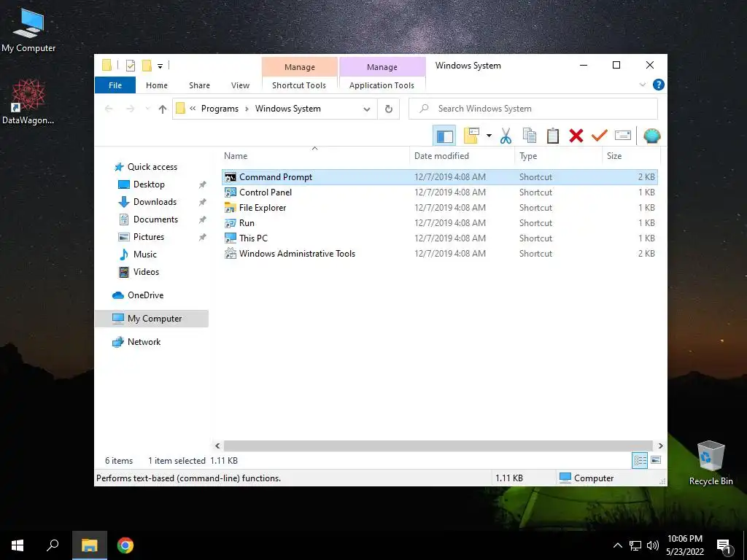
Task: Select the File Explorer shortcut
Action: click(440, 208)
